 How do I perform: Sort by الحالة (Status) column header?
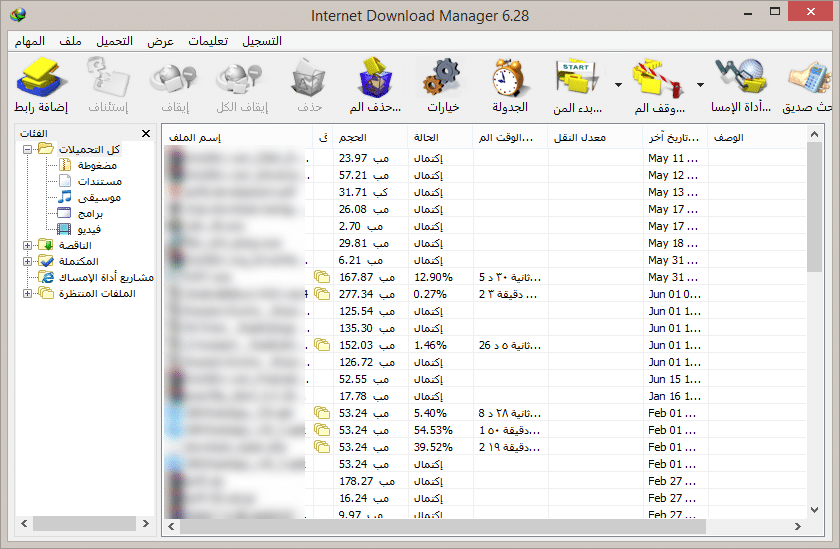coord(440,138)
